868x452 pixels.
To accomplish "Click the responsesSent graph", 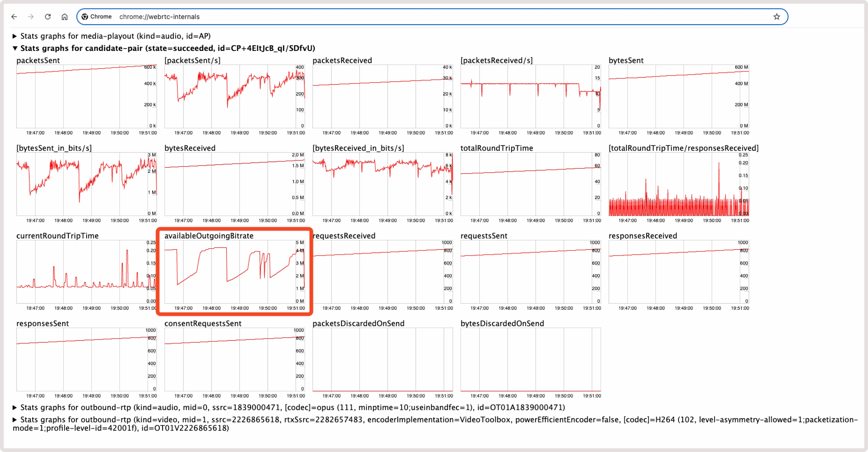I will [x=87, y=359].
